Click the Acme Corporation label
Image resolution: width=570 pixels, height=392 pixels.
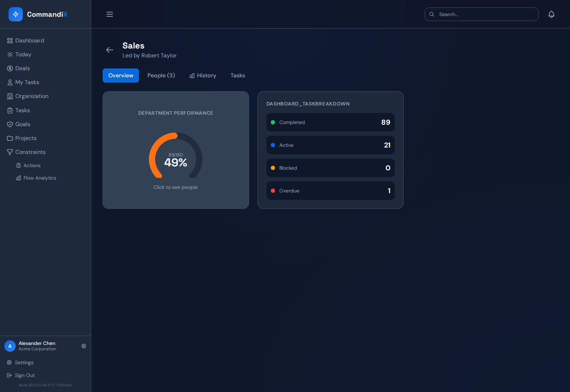[x=37, y=349]
